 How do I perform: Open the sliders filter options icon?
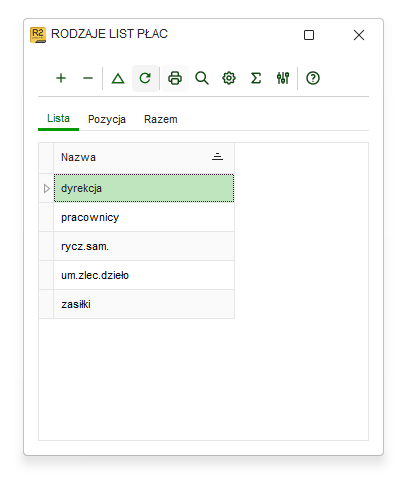click(283, 78)
